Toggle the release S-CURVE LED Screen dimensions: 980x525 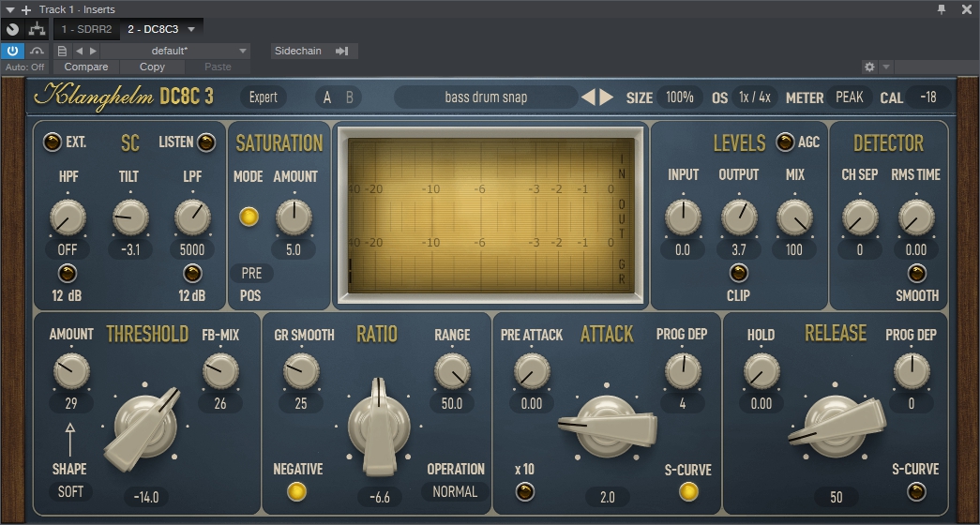tap(916, 491)
